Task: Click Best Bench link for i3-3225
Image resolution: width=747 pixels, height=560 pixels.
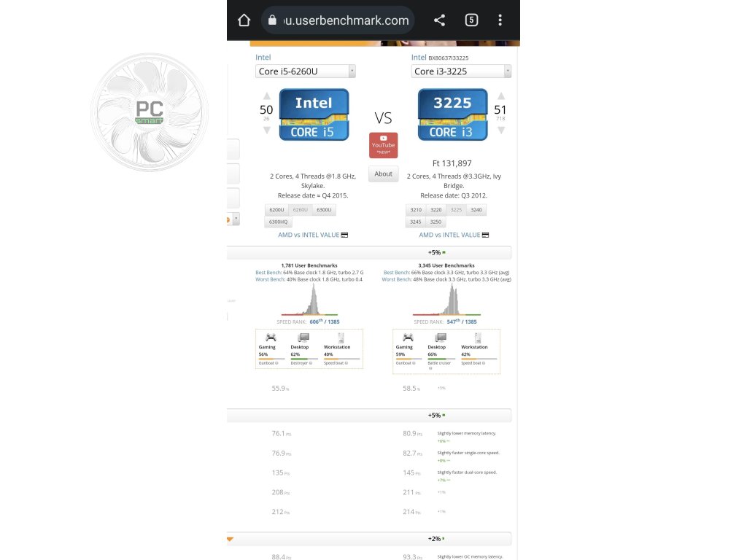Action: (396, 273)
